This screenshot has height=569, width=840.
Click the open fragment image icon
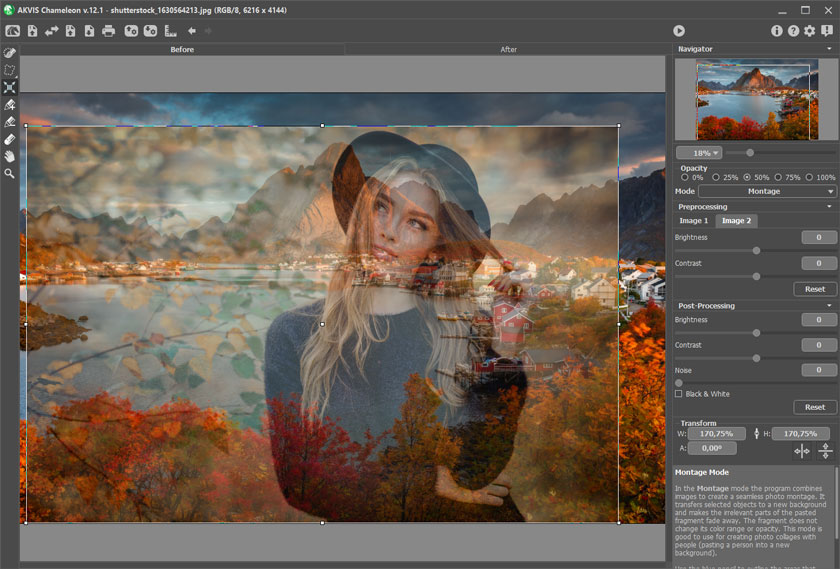tap(70, 31)
